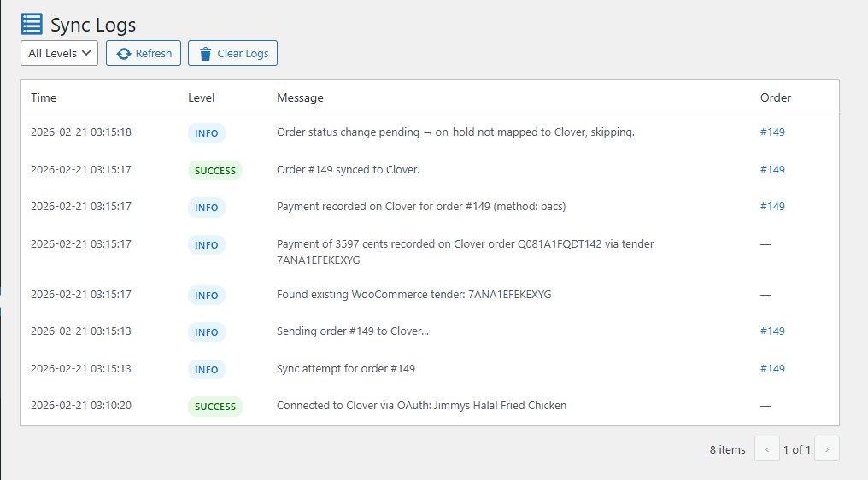This screenshot has height=480, width=868.
Task: Click SUCCESS badge for order synced row
Action: click(215, 171)
